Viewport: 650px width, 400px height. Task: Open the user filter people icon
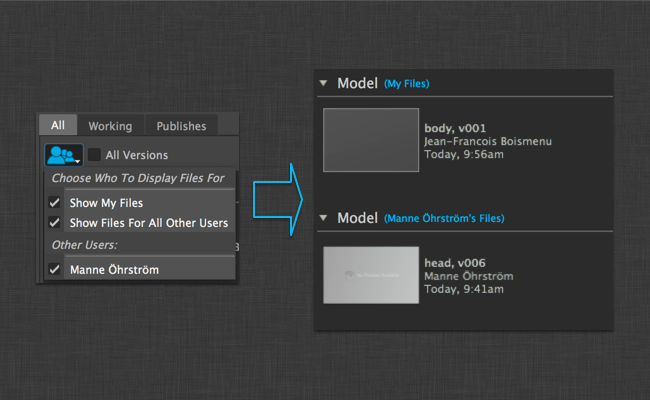[63, 155]
